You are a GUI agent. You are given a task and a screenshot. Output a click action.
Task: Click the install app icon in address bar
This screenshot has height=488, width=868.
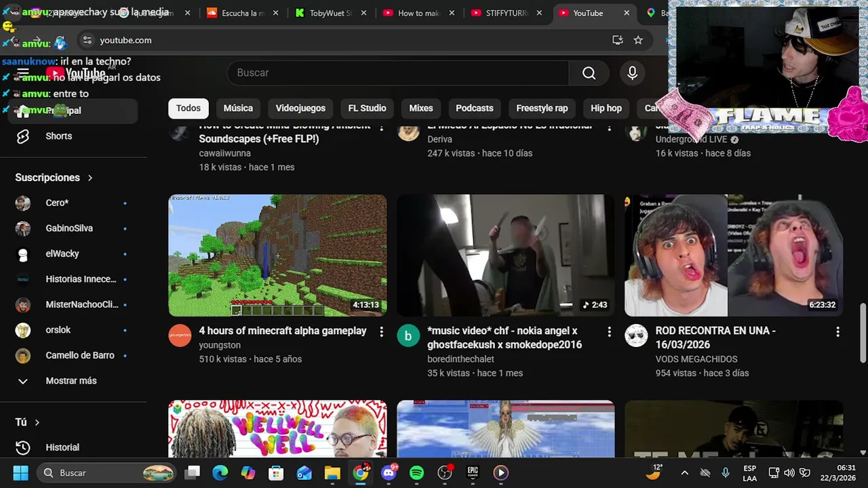tap(617, 40)
